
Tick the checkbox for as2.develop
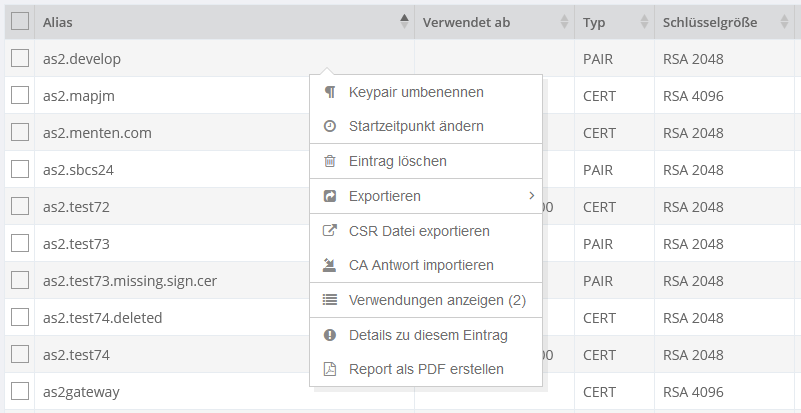coord(20,59)
